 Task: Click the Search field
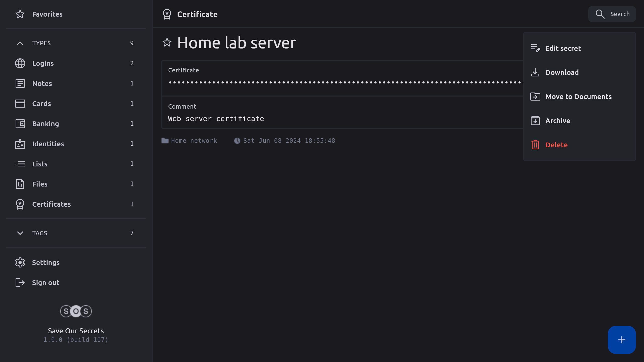(612, 14)
